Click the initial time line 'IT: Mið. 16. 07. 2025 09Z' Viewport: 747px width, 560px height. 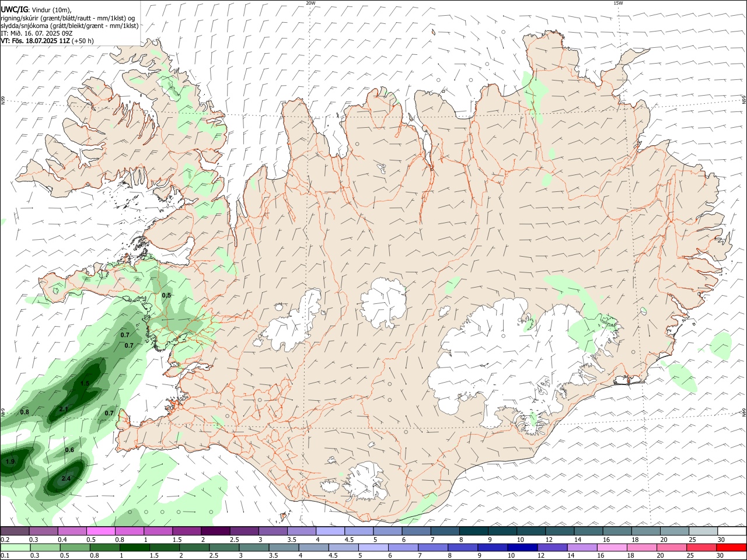37,33
